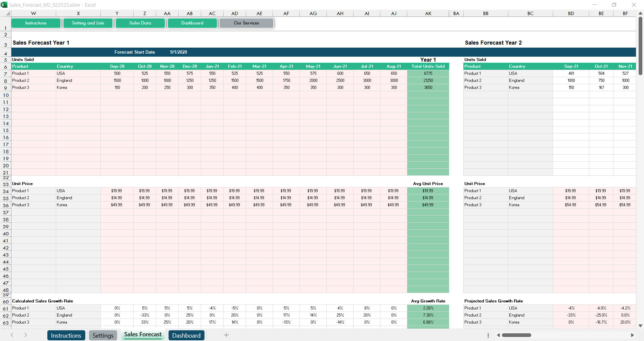The width and height of the screenshot is (644, 341).
Task: Click the vertical scrollbar up arrow
Action: 640,13
